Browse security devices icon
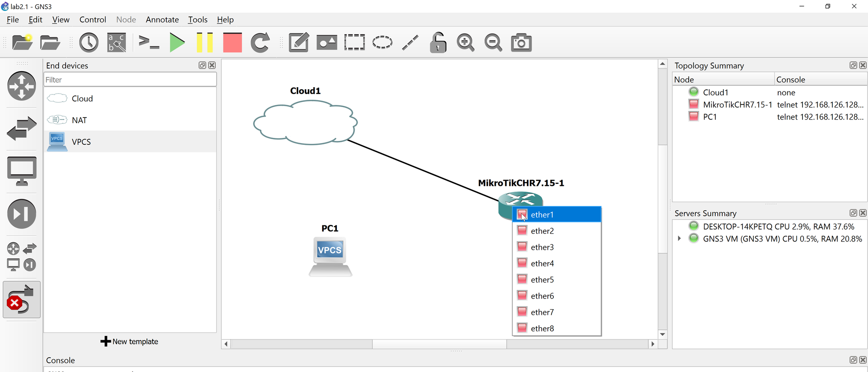868x372 pixels. click(x=22, y=214)
